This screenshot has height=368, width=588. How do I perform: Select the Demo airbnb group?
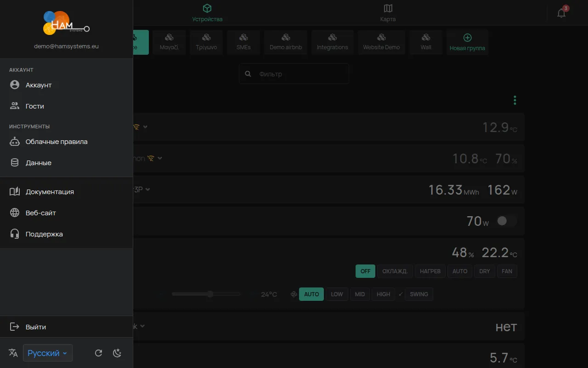click(x=286, y=42)
